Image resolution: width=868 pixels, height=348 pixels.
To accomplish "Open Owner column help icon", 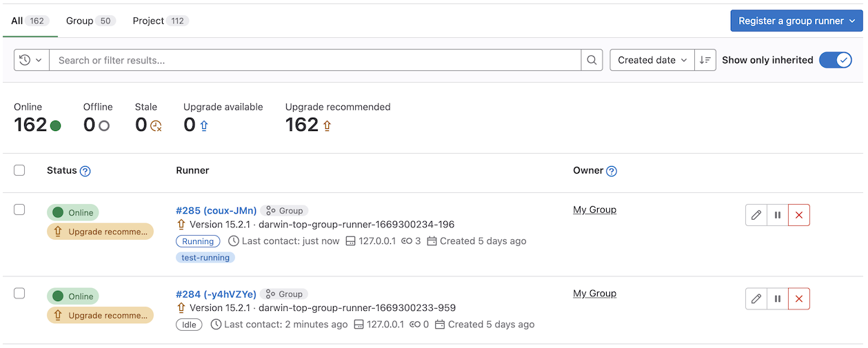I will 612,171.
